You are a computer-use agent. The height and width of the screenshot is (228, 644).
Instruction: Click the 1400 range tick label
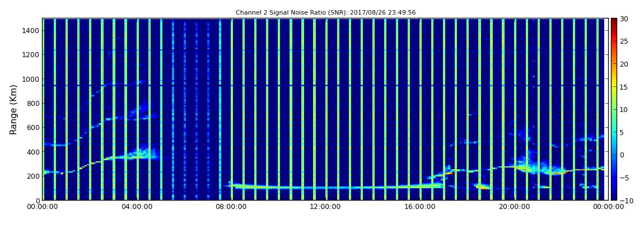coord(30,30)
